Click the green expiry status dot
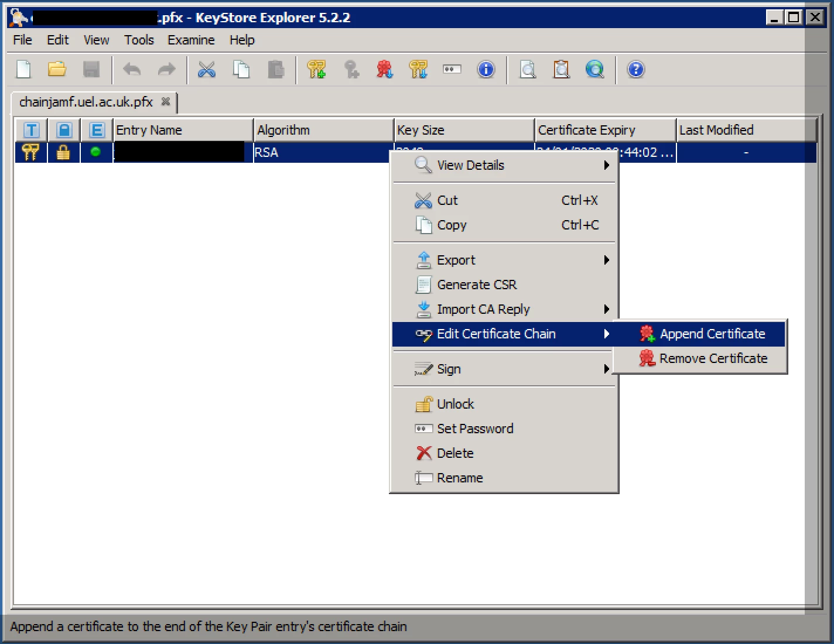The width and height of the screenshot is (834, 644). 95,152
